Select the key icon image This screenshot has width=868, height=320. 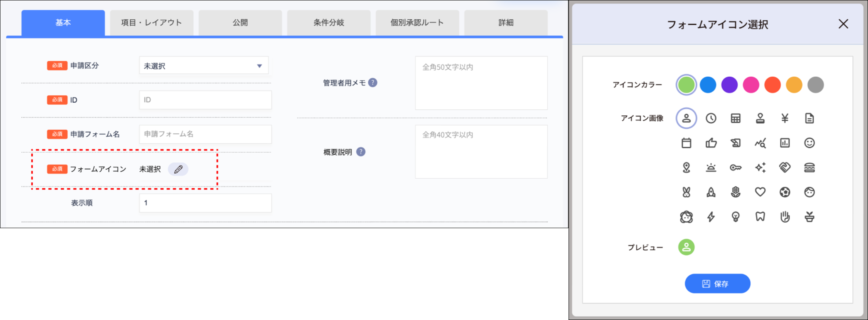[x=736, y=168]
